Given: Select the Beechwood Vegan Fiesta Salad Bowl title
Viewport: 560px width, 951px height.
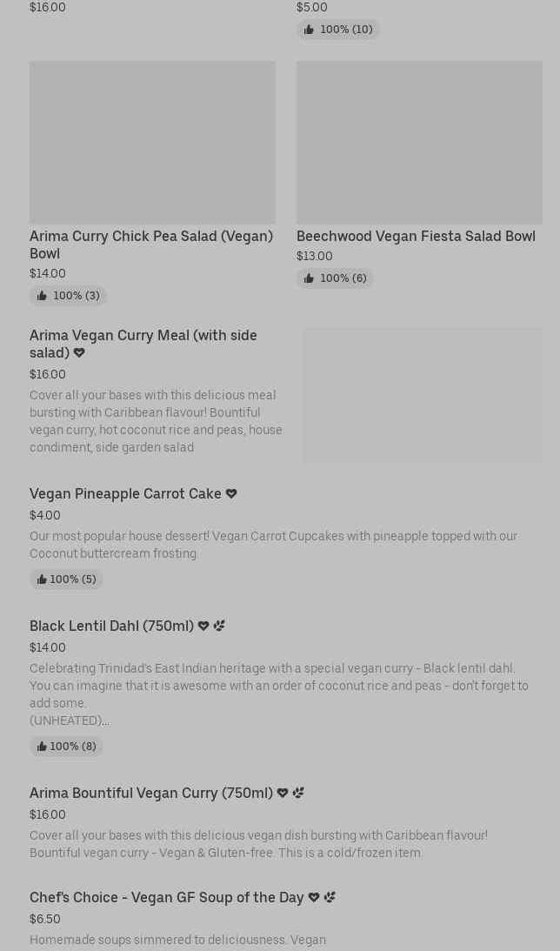Looking at the screenshot, I should click(x=416, y=236).
